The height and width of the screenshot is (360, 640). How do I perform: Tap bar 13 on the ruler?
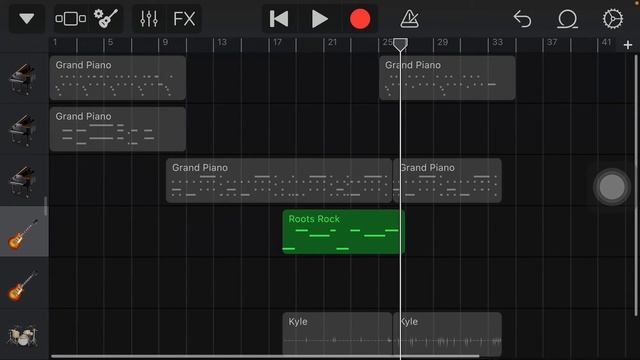222,42
